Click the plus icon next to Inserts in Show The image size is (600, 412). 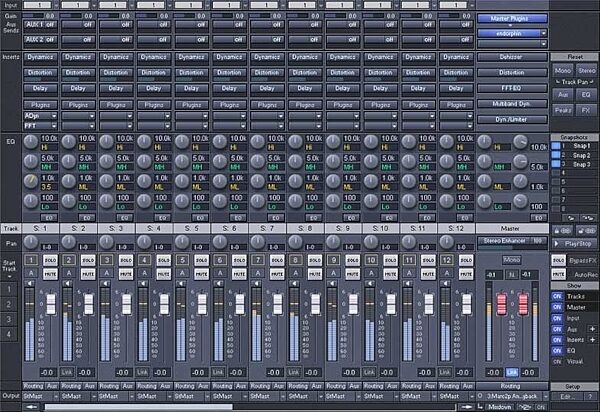tap(593, 340)
